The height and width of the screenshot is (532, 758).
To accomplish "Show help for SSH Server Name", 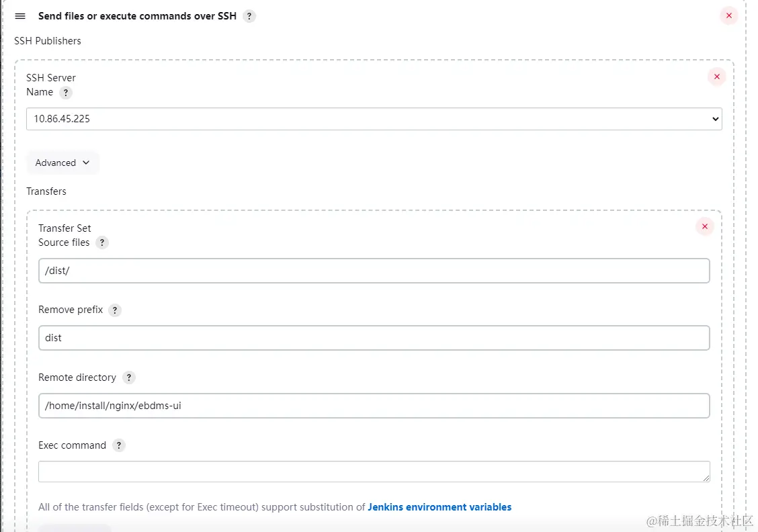I will tap(66, 93).
